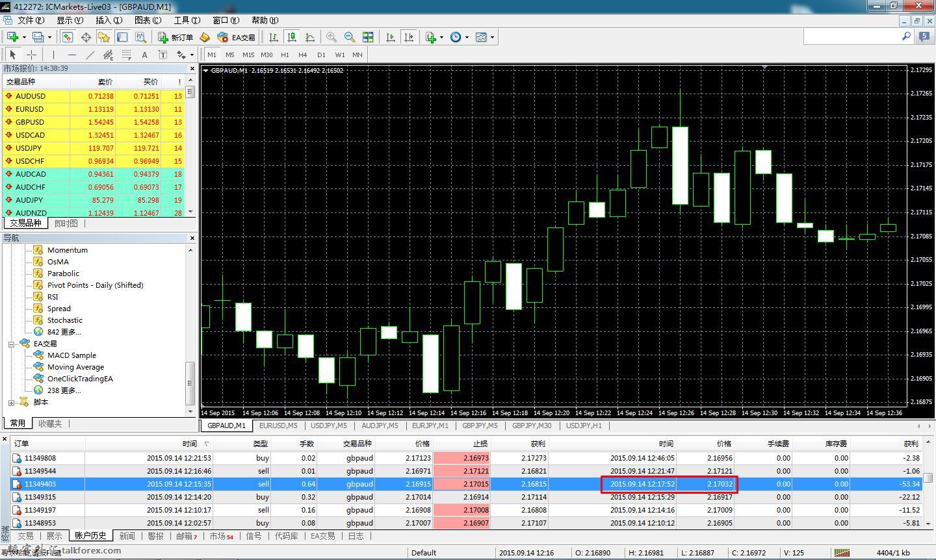Expand the 脚本 tree node
Image resolution: width=936 pixels, height=560 pixels.
11,402
